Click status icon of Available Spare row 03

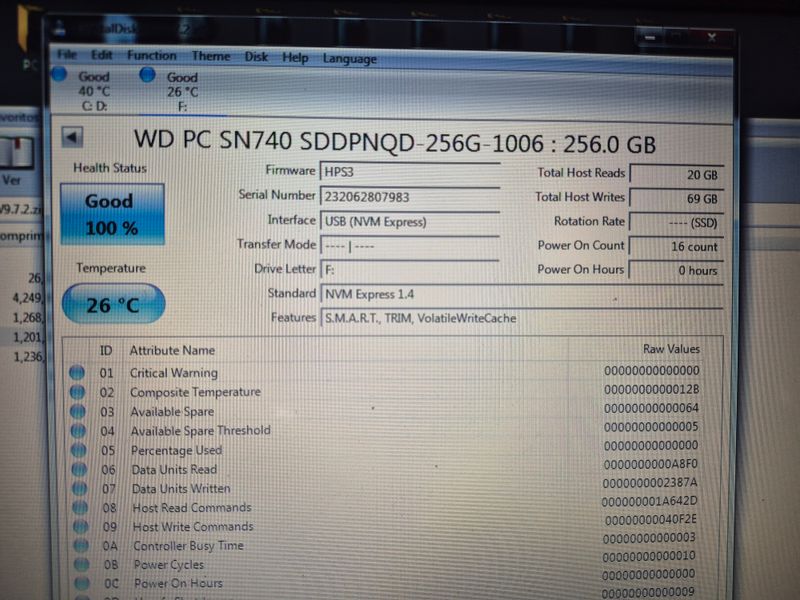click(x=78, y=411)
